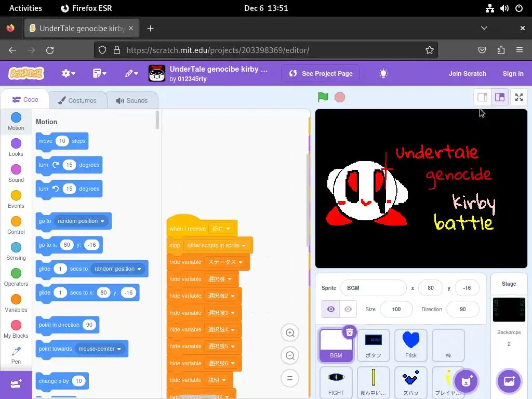The width and height of the screenshot is (532, 399).
Task: Zoom in the code workspace
Action: [290, 333]
